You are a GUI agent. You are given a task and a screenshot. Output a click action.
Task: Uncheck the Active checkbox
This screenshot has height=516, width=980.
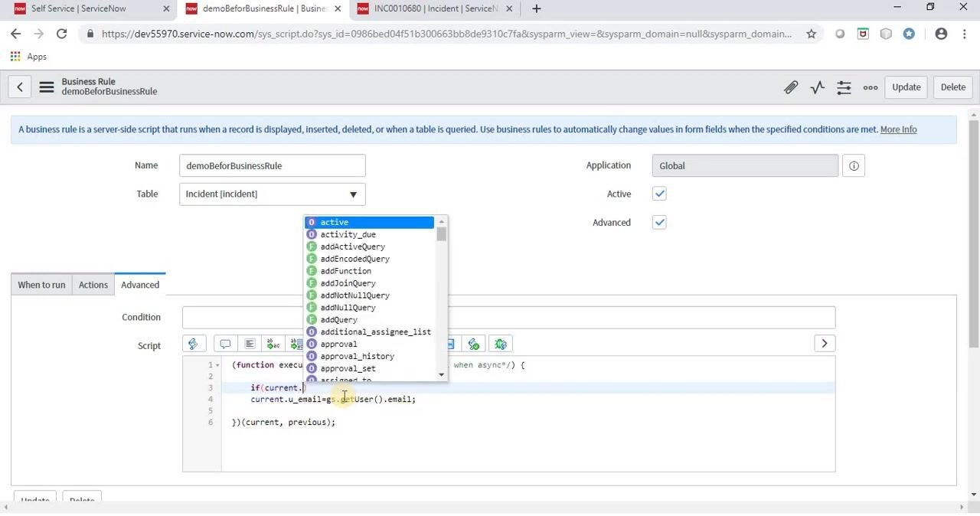pyautogui.click(x=659, y=194)
